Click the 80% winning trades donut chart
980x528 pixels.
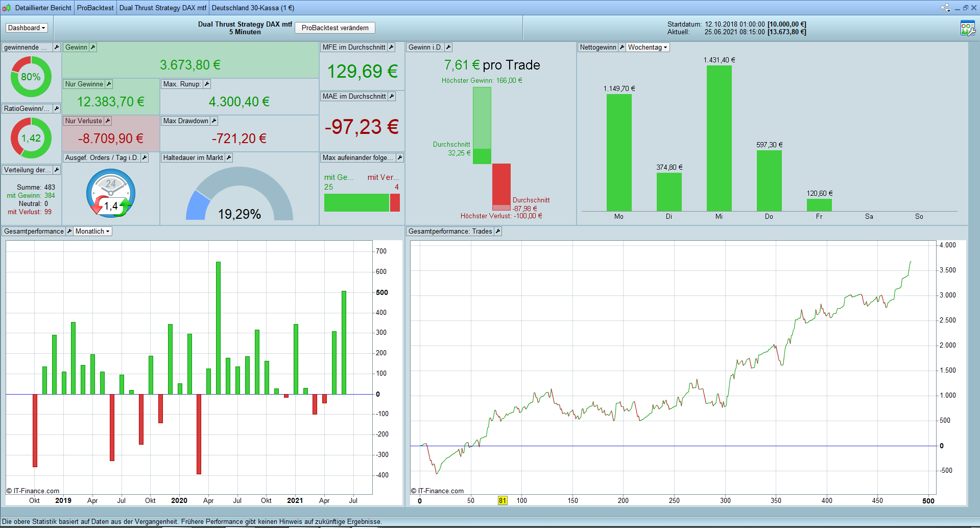pyautogui.click(x=31, y=77)
